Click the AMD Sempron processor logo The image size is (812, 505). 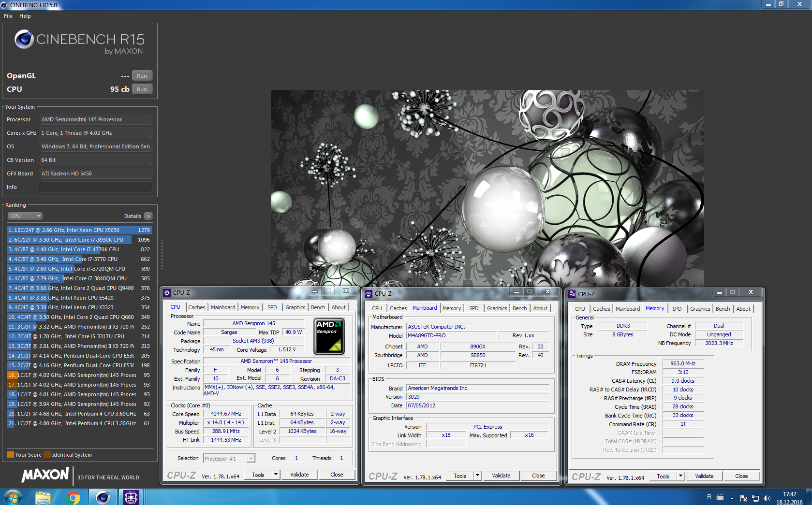pyautogui.click(x=329, y=336)
